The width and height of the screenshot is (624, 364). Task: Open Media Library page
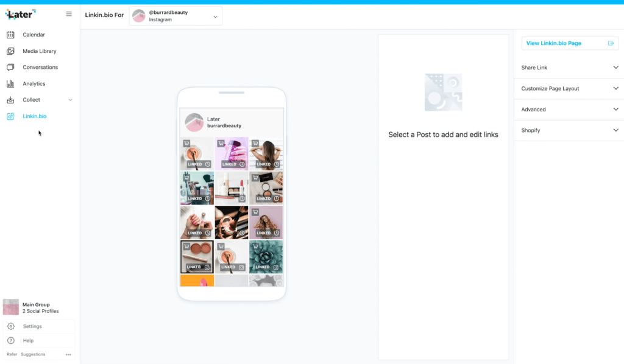tap(40, 51)
